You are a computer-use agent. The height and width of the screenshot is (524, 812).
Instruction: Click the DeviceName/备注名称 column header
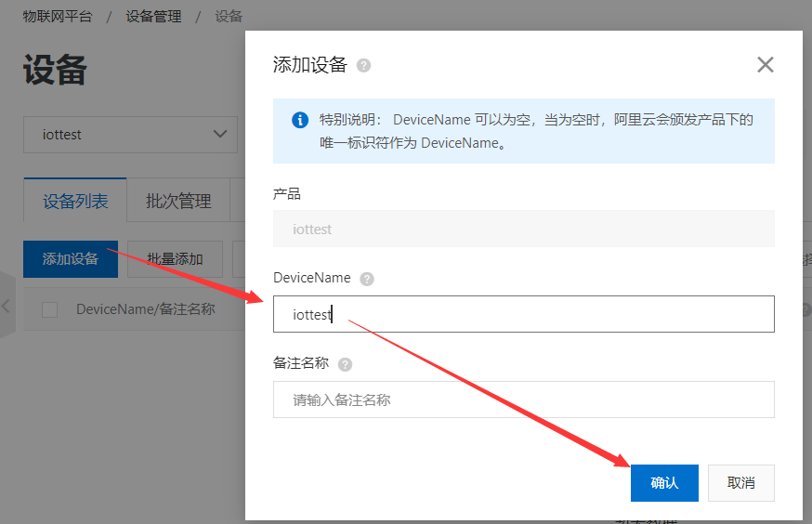pyautogui.click(x=146, y=309)
